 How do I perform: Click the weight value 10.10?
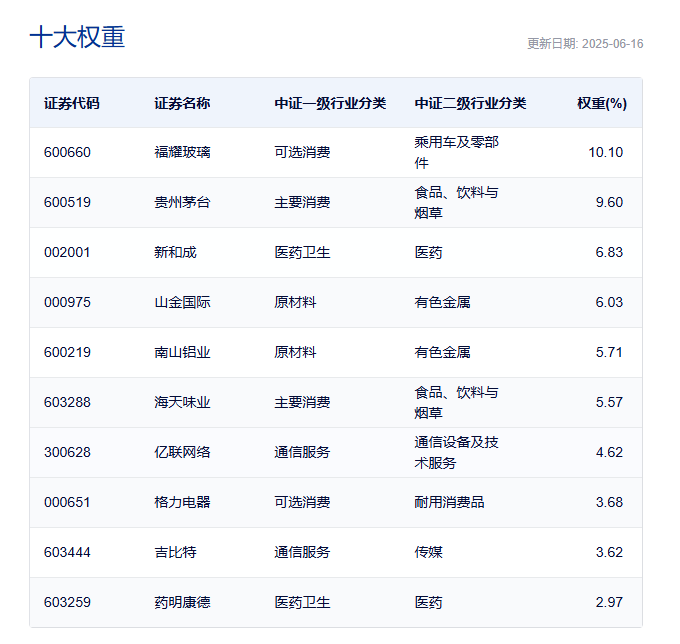(605, 152)
